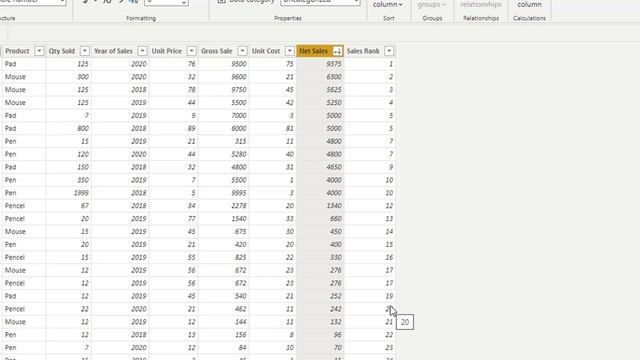Click the Net Sales cell 5625

[334, 90]
